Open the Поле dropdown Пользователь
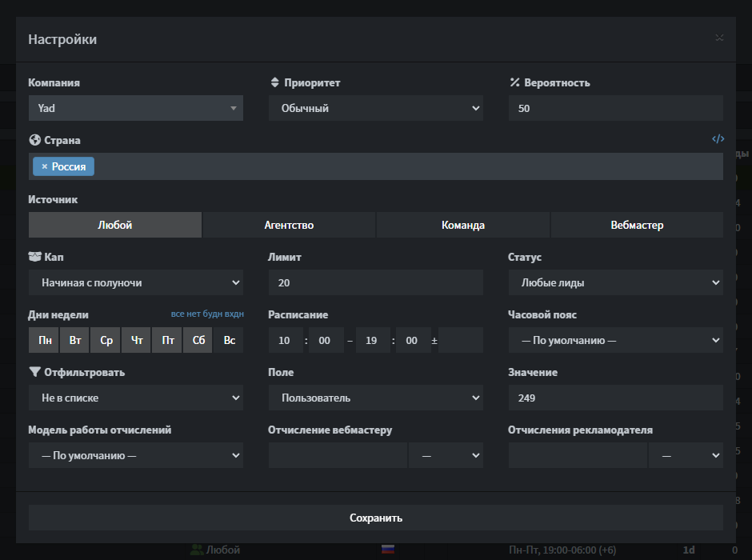This screenshot has height=560, width=752. (375, 398)
